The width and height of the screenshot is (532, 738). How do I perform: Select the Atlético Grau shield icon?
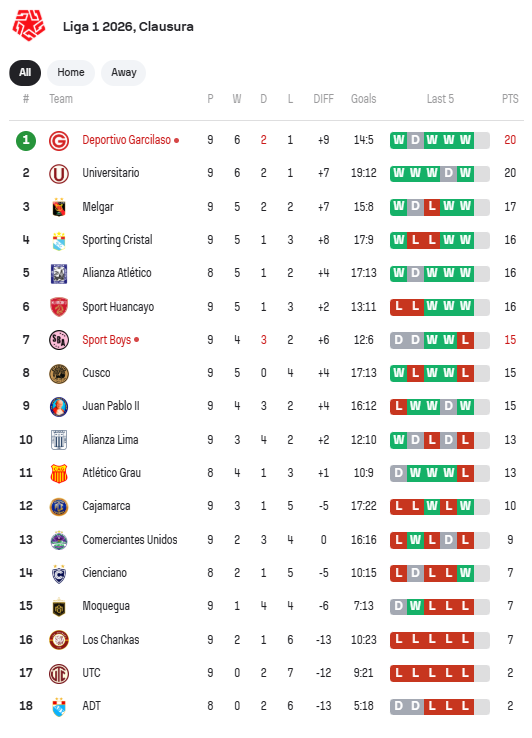(59, 473)
